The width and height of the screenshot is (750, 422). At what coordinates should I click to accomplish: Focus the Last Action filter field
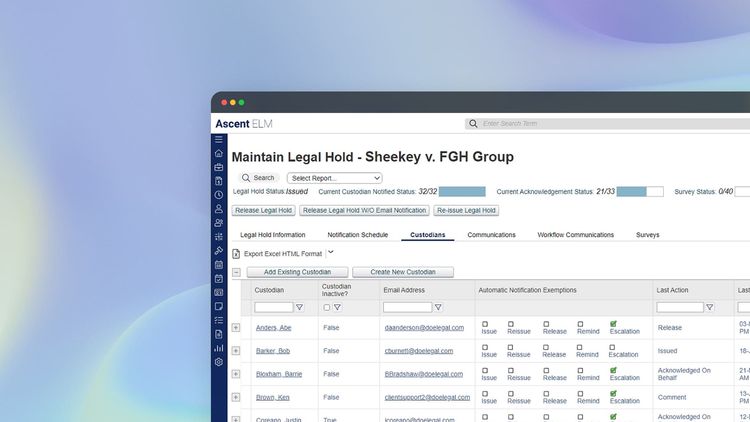tap(680, 307)
